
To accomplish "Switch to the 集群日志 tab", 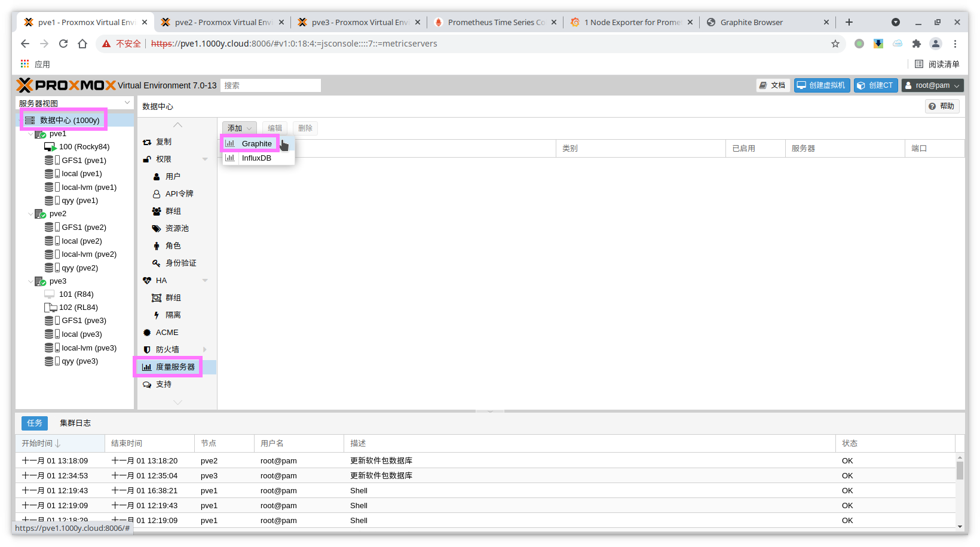I will tap(75, 423).
